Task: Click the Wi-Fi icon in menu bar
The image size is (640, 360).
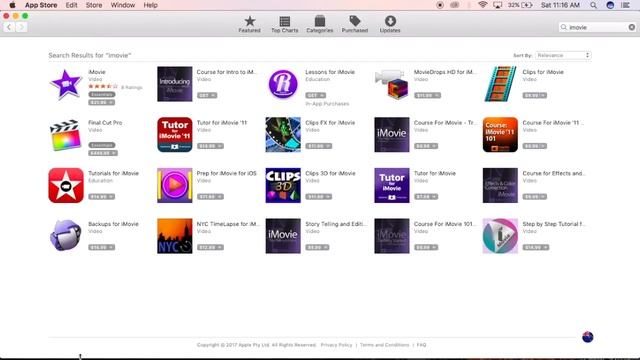Action: (x=482, y=5)
